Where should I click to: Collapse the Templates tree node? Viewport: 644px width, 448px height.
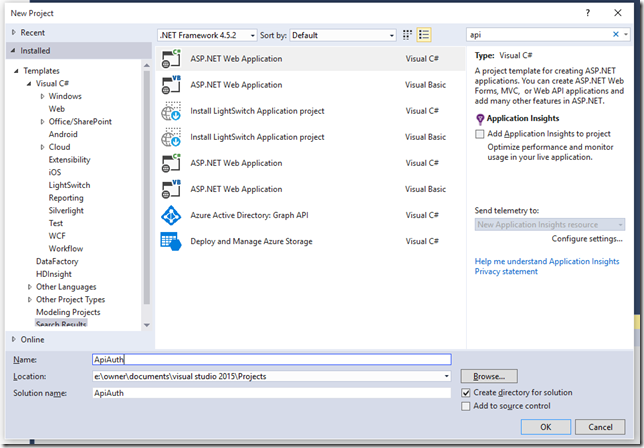(16, 71)
